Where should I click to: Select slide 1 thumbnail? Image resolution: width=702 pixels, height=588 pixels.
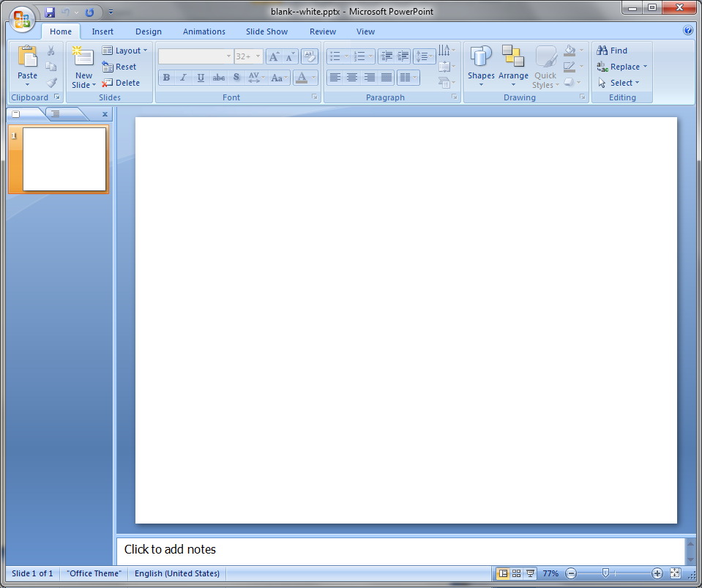coord(64,159)
